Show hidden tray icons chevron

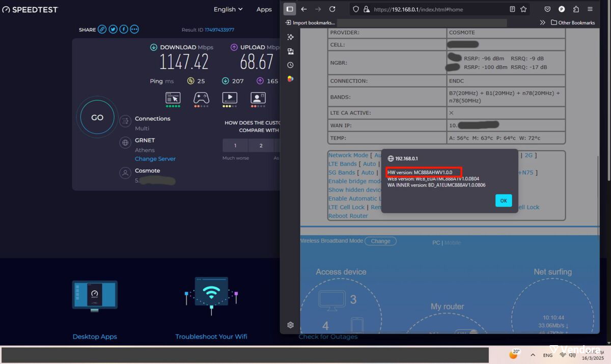click(x=533, y=355)
